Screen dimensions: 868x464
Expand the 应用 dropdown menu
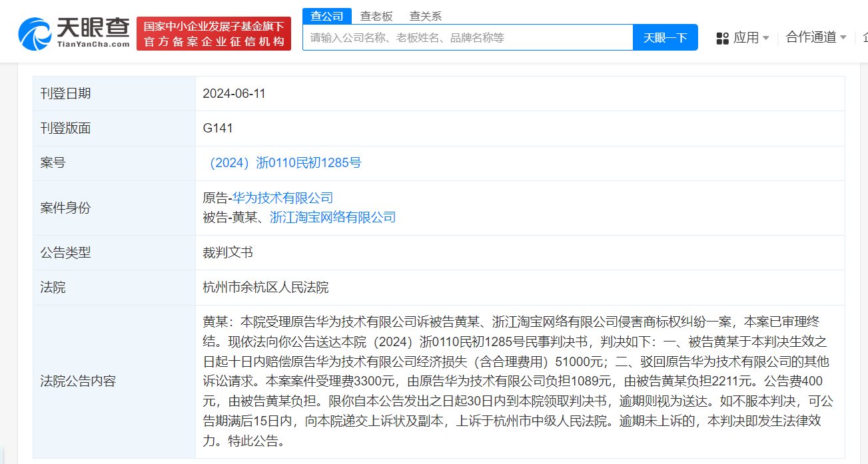[751, 38]
